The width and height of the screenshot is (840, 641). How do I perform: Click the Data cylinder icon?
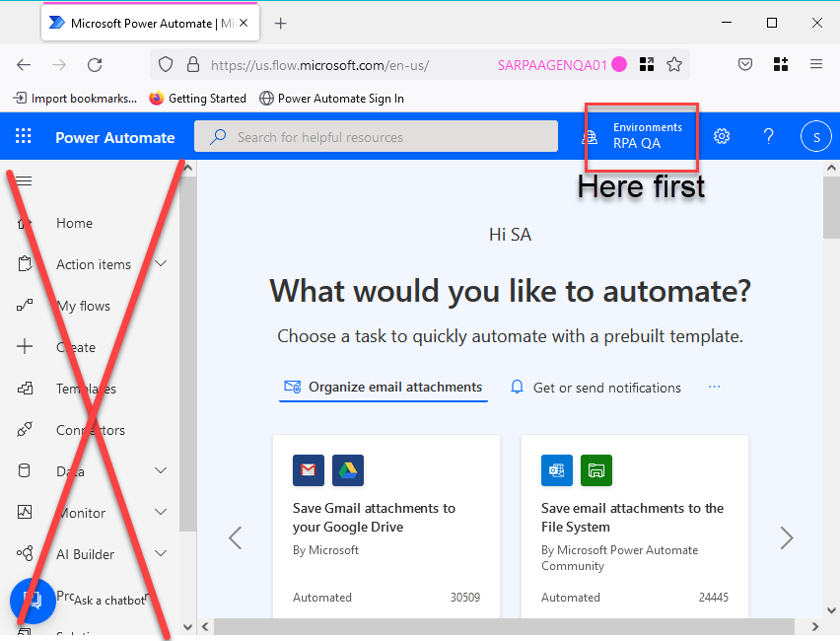tap(24, 470)
